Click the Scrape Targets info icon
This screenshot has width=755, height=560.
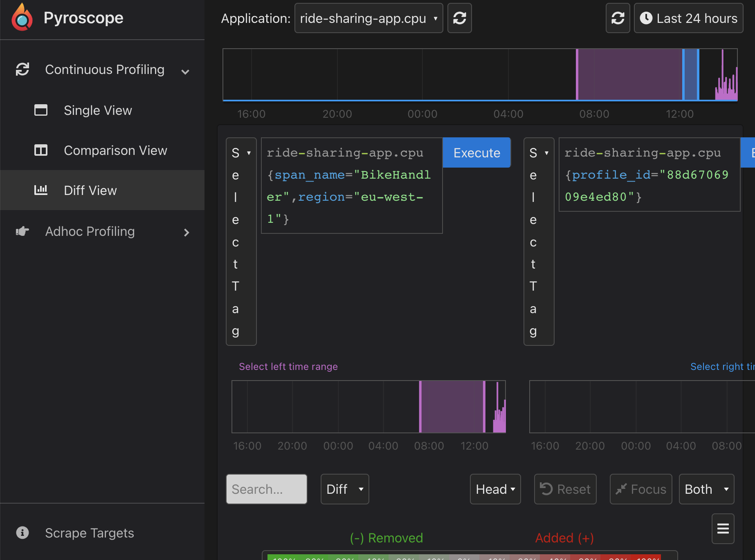[22, 533]
